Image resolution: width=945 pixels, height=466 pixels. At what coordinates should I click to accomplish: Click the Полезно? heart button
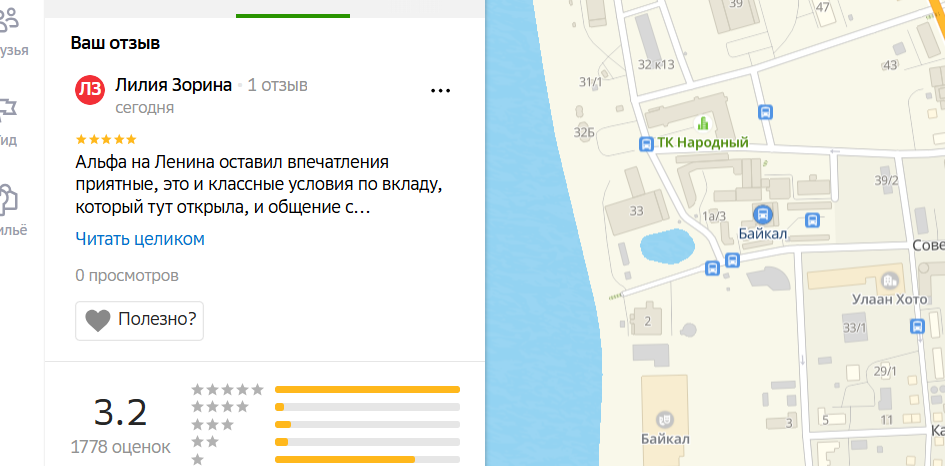click(x=139, y=321)
